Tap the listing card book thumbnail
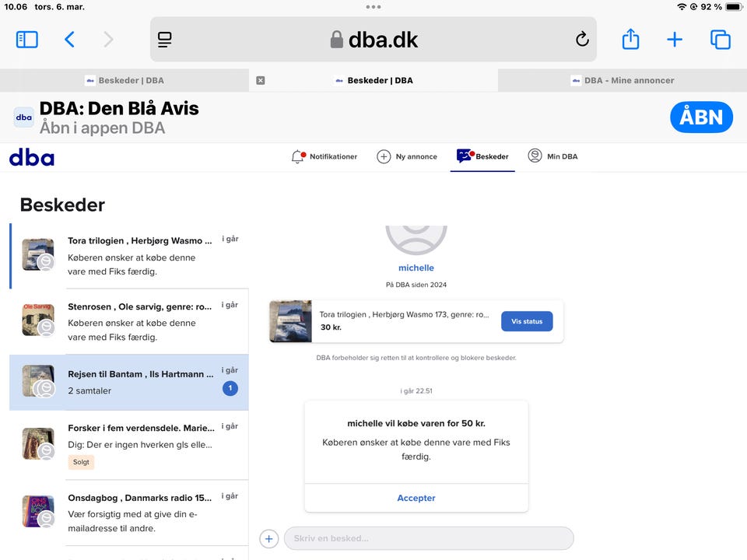The width and height of the screenshot is (747, 560). click(290, 321)
